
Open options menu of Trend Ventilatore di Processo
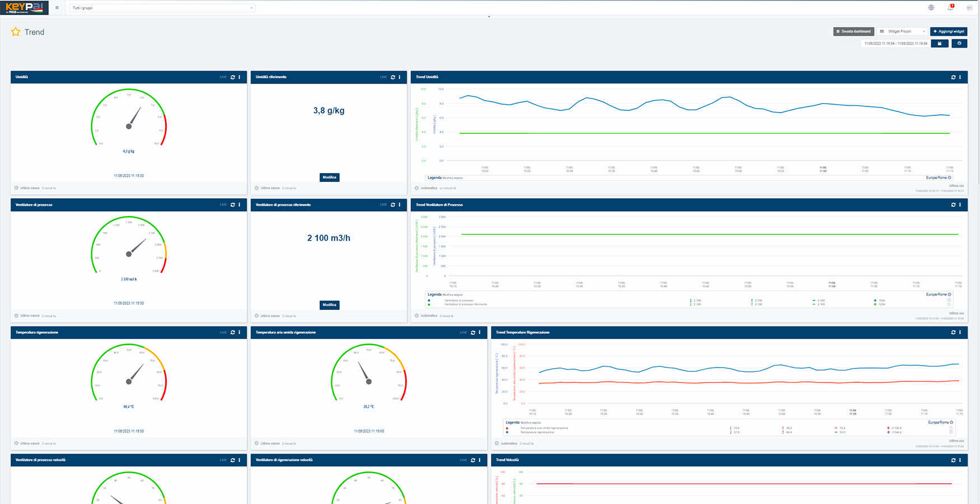960,205
